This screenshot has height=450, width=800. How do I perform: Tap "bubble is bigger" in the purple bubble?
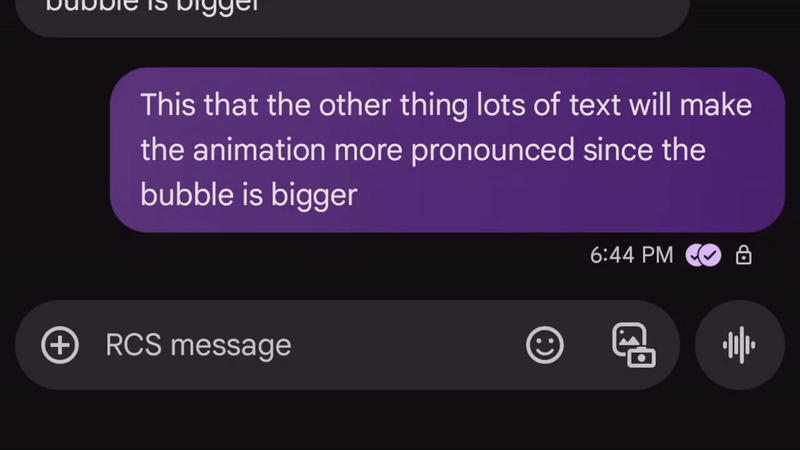(248, 194)
